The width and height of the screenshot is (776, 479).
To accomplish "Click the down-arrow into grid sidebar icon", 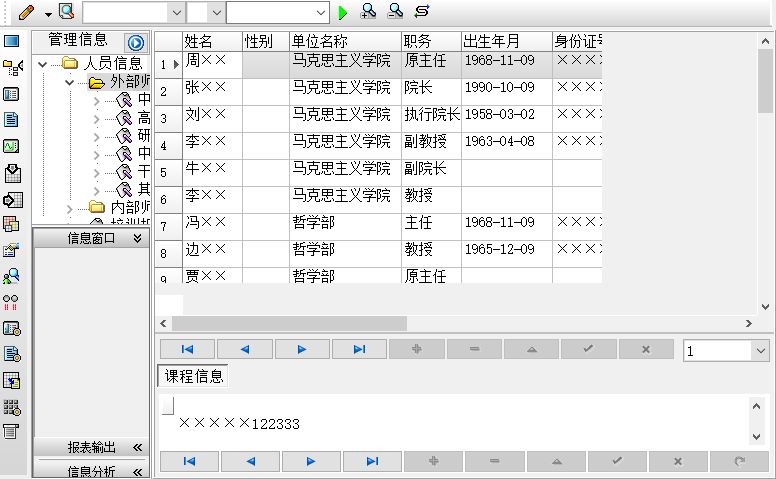I will click(x=12, y=173).
